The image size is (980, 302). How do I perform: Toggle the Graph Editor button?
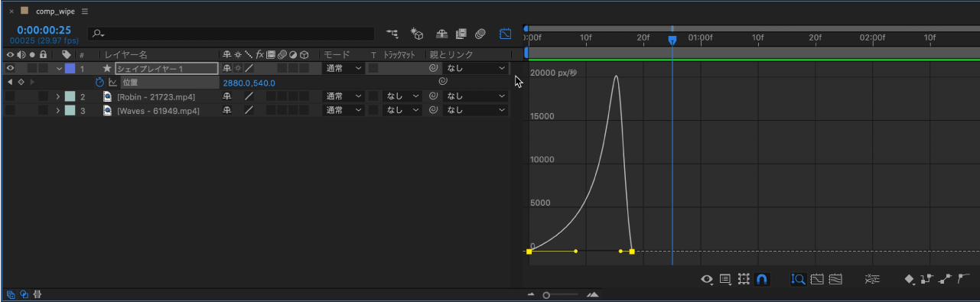[x=505, y=34]
